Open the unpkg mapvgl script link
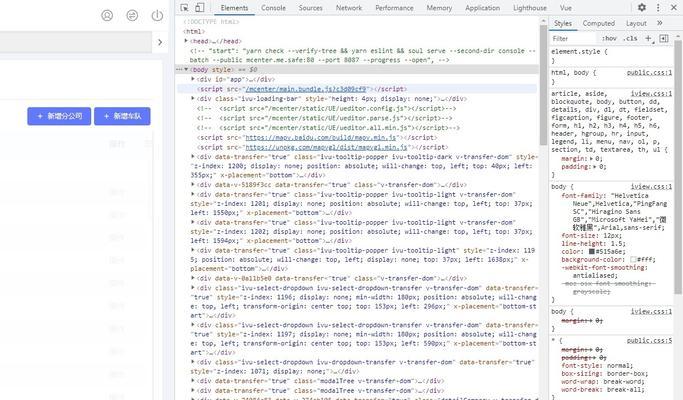The image size is (683, 400). [x=326, y=147]
